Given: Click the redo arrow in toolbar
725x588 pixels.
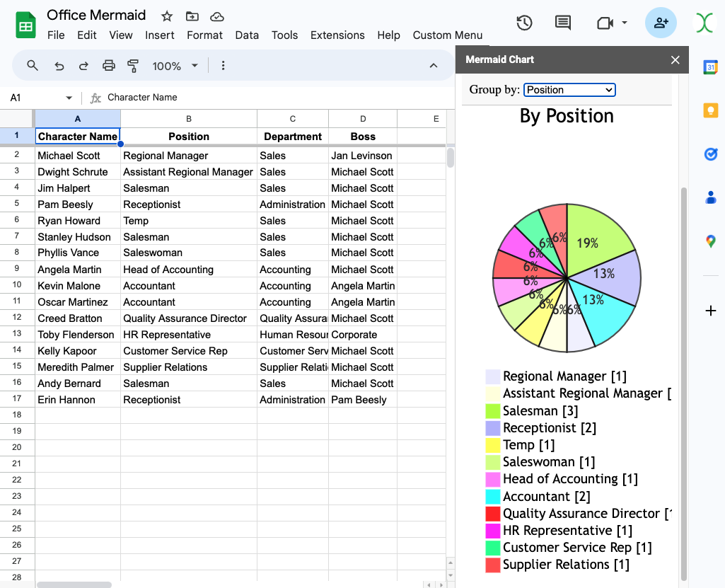Looking at the screenshot, I should [x=83, y=66].
